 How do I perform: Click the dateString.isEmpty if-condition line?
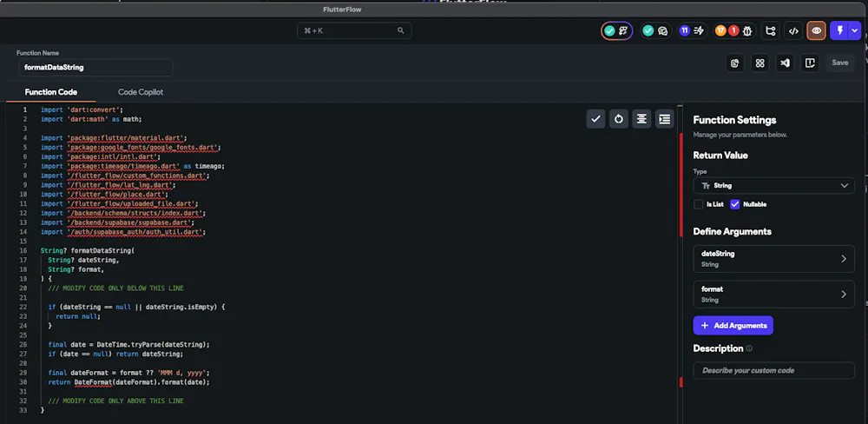pyautogui.click(x=136, y=307)
